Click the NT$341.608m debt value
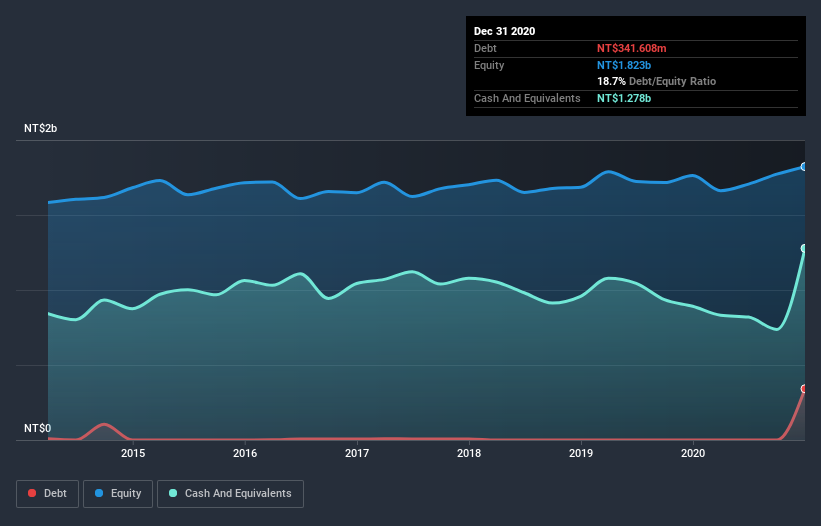The height and width of the screenshot is (526, 821). [631, 48]
